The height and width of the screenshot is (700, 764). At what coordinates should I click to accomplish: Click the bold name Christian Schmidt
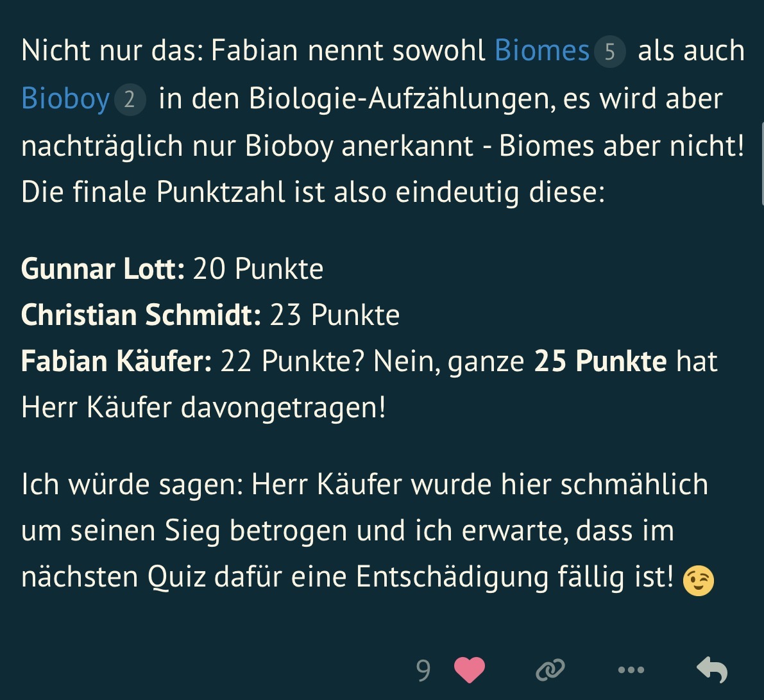point(140,315)
